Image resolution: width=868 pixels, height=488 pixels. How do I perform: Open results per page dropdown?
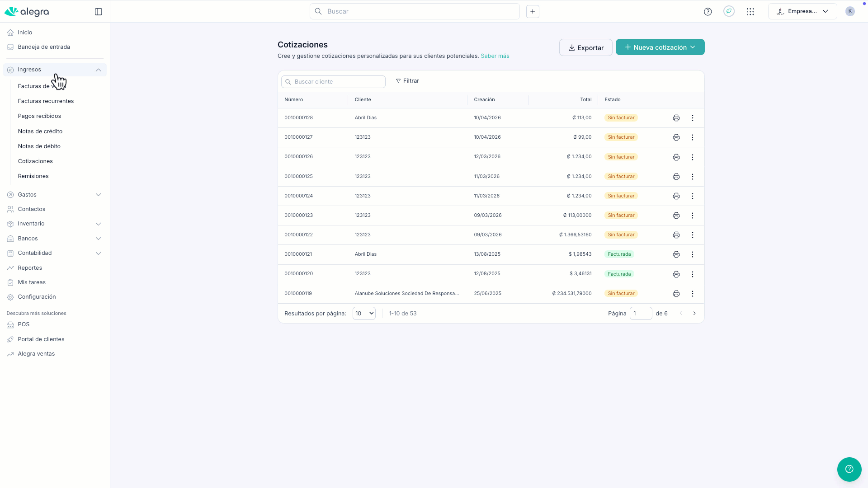(x=364, y=314)
